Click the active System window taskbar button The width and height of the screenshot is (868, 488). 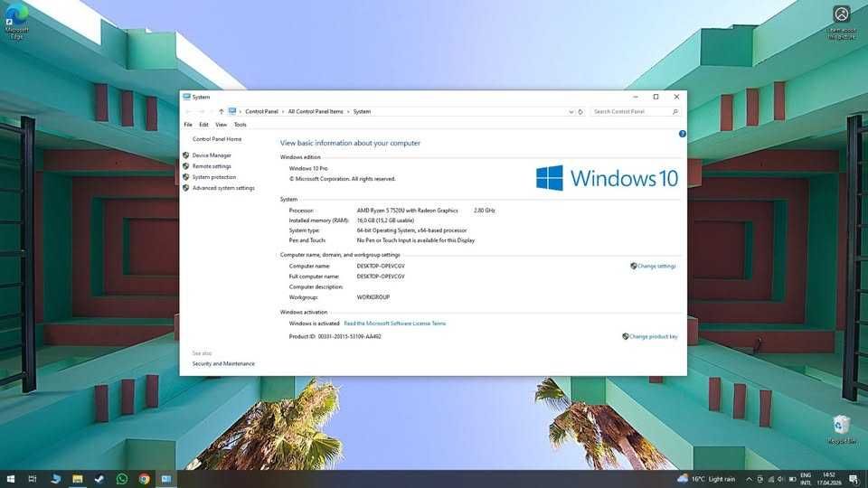point(166,479)
